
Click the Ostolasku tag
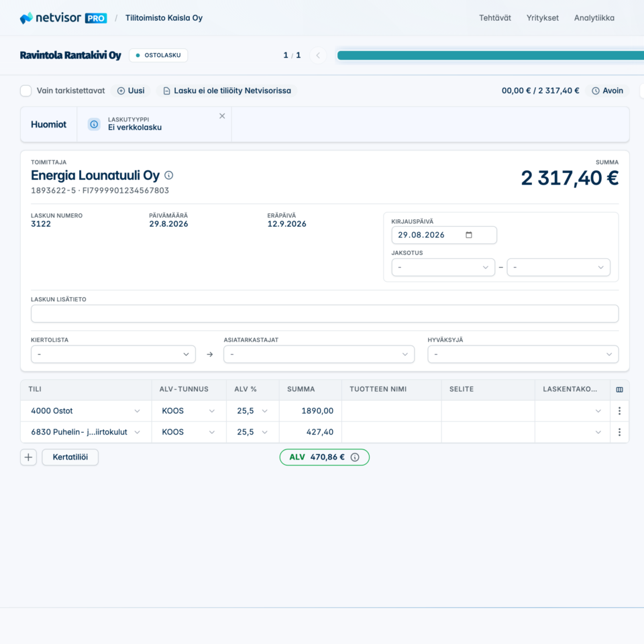click(x=158, y=56)
